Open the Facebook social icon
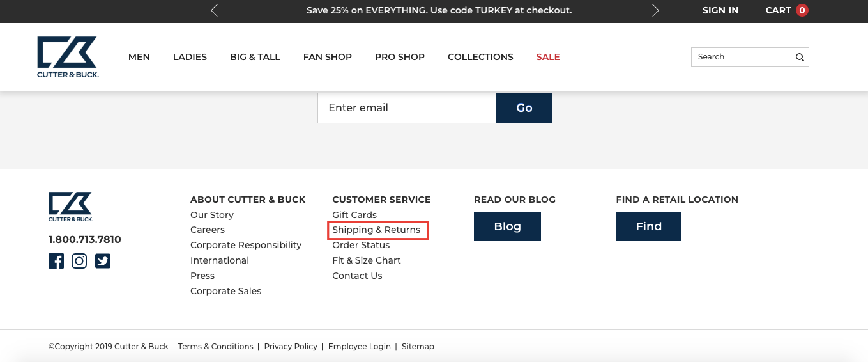 tap(56, 261)
